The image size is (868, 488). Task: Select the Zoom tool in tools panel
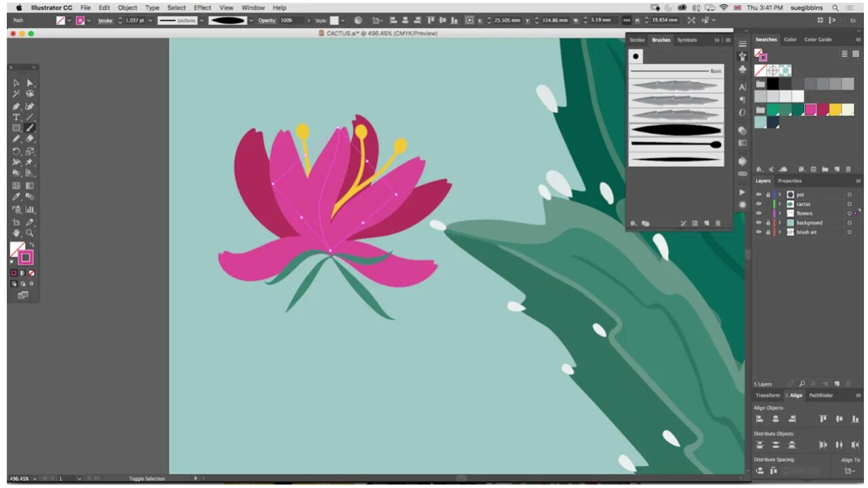[30, 232]
